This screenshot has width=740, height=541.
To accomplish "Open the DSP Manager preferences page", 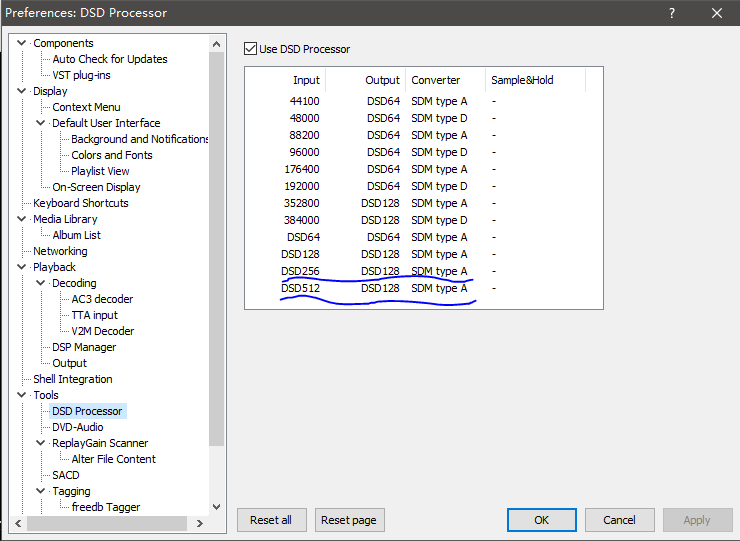I will click(84, 347).
